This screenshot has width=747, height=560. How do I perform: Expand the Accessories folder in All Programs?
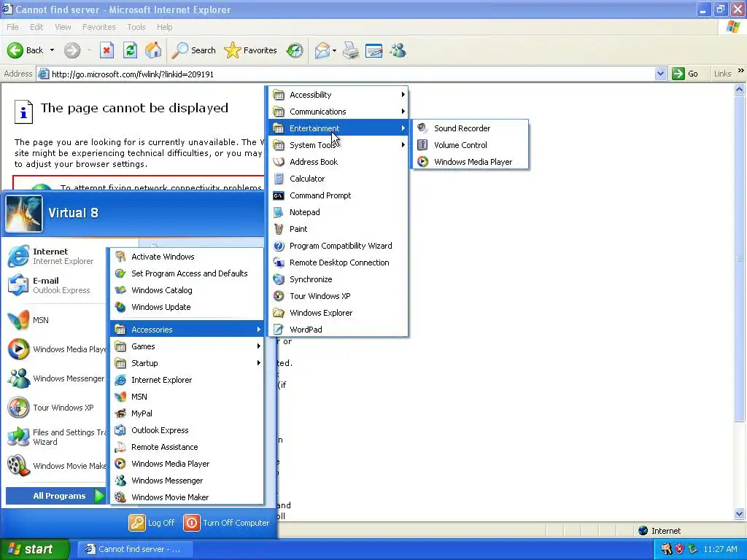(x=187, y=330)
